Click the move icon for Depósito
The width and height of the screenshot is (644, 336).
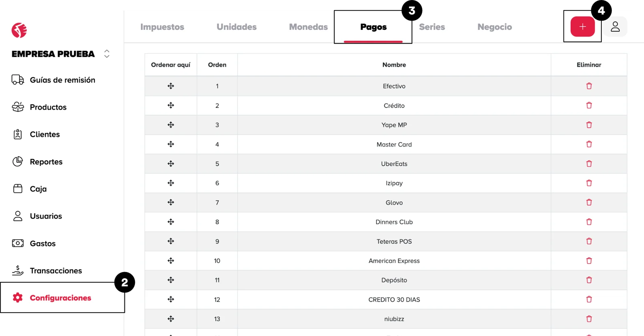point(171,280)
